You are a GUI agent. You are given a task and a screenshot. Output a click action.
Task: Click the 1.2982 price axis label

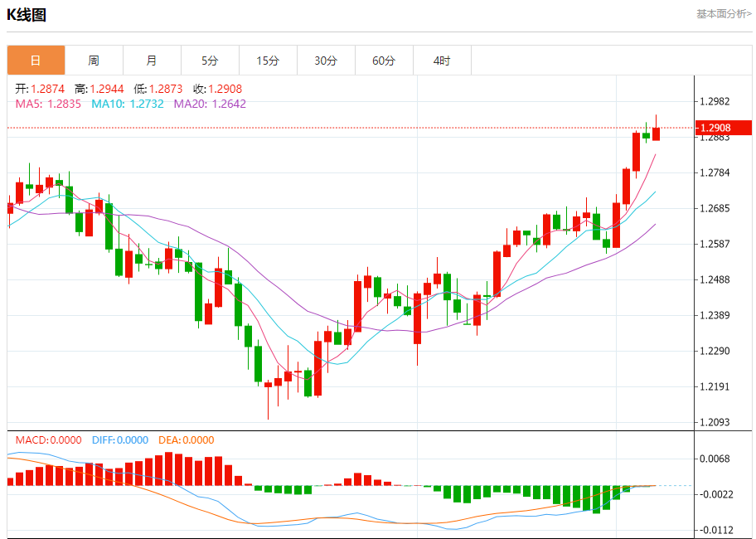[x=715, y=101]
